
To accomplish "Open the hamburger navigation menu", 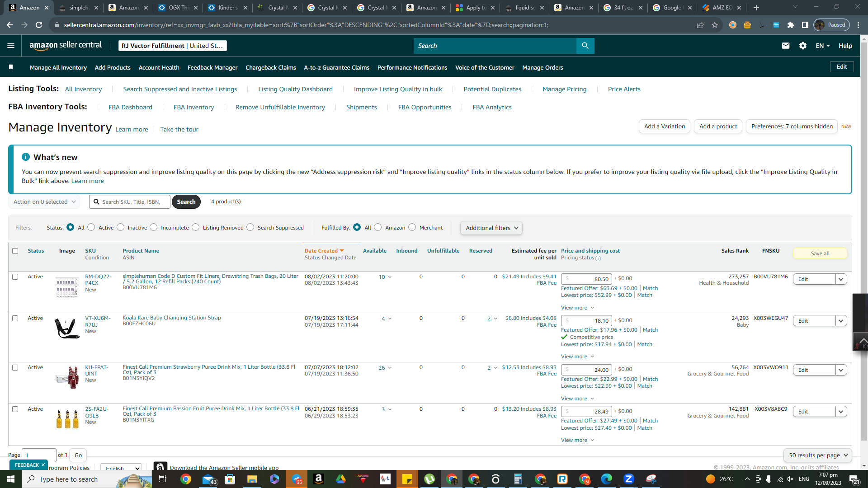I will click(11, 46).
